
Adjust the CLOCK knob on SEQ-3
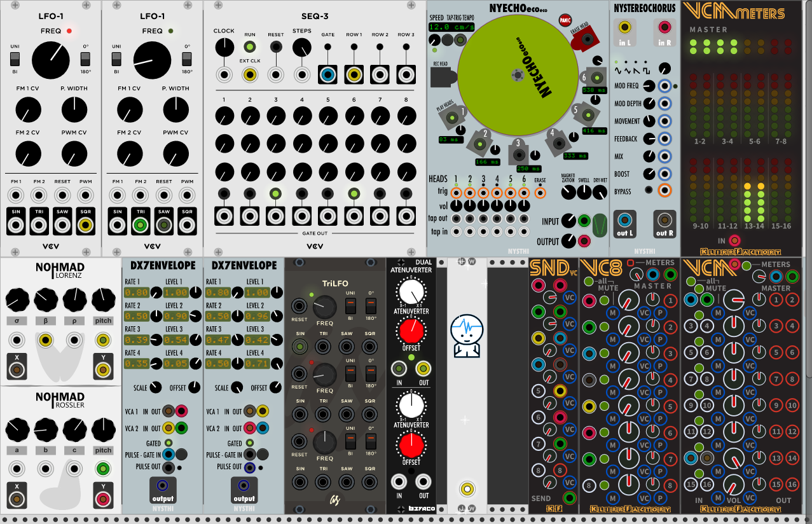(x=224, y=47)
